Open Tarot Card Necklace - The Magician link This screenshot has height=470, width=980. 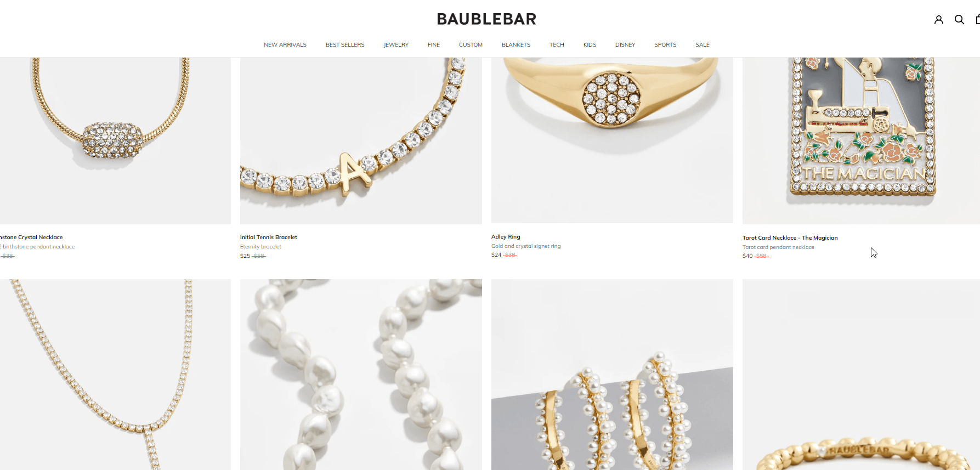coord(790,238)
